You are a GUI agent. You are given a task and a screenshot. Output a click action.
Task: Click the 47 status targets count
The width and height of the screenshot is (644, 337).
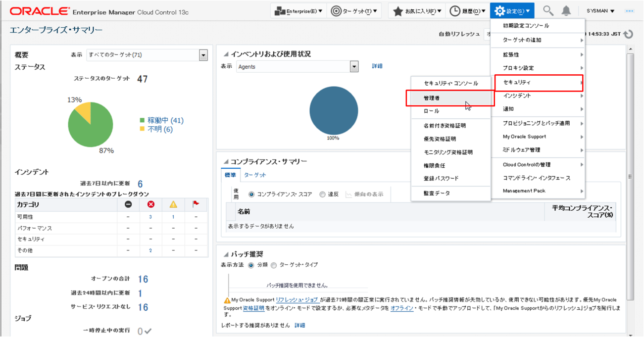point(142,79)
